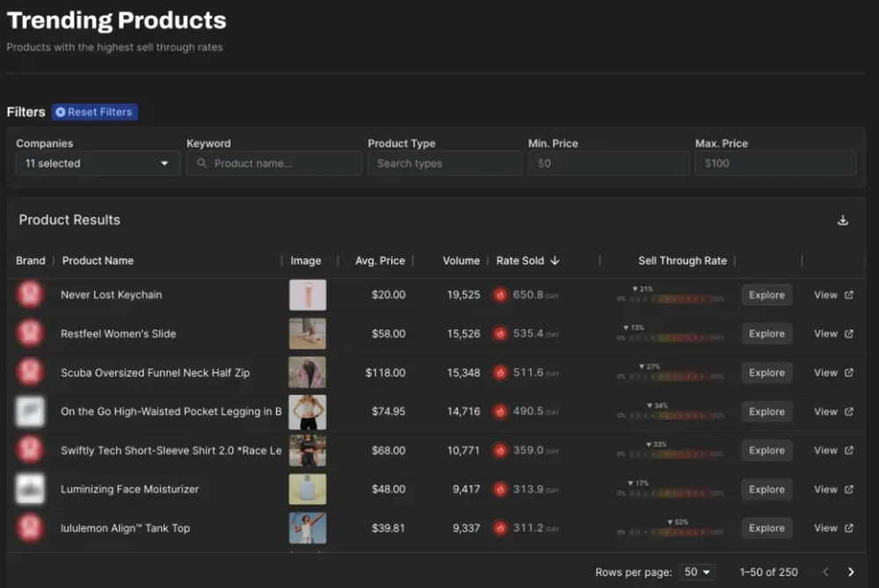
Task: Click the Restfeel Women's Slide brand logo
Action: click(x=30, y=333)
